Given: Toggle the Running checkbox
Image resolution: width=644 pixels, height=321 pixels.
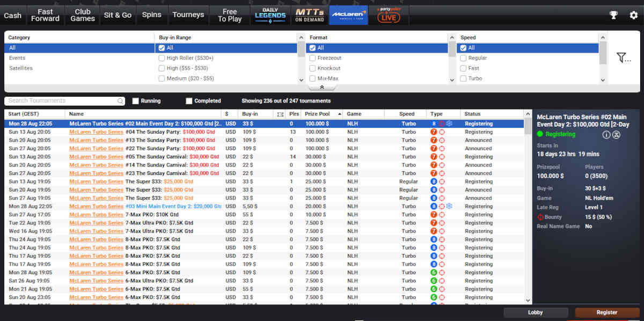Looking at the screenshot, I should click(x=136, y=101).
